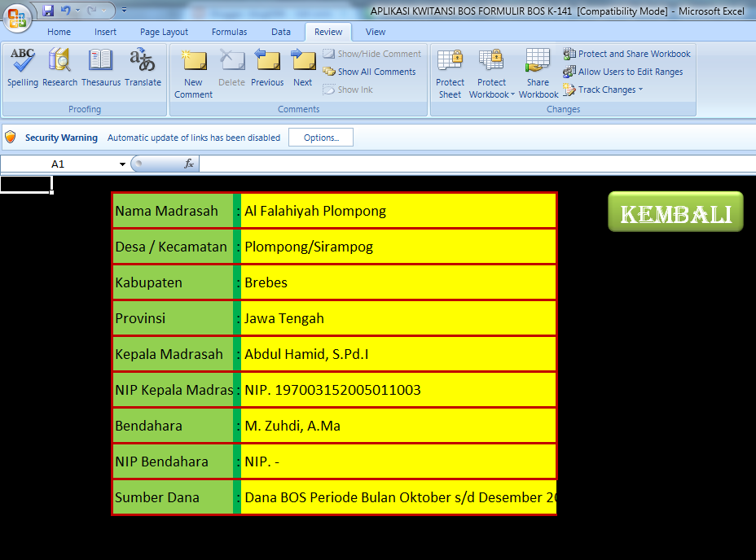The image size is (756, 560).
Task: Switch to the Home tab
Action: [59, 32]
